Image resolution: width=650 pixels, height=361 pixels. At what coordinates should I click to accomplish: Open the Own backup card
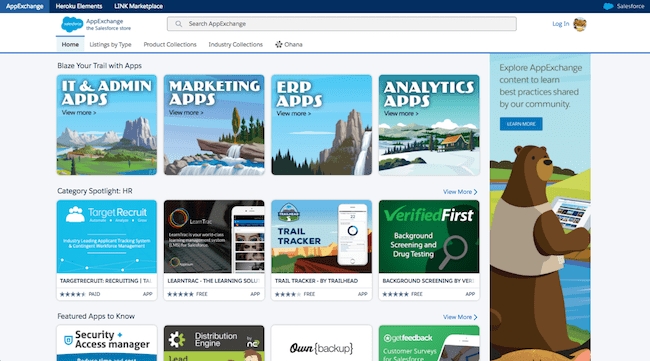321,343
